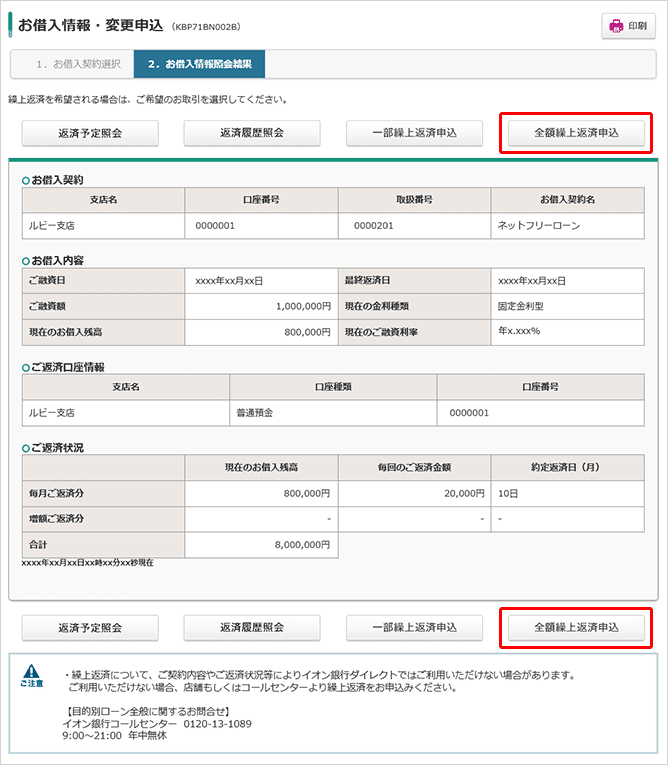Screen dimensions: 668x765
Task: Click 800,000円 in the 毎月ご返済分 row
Action: (307, 493)
